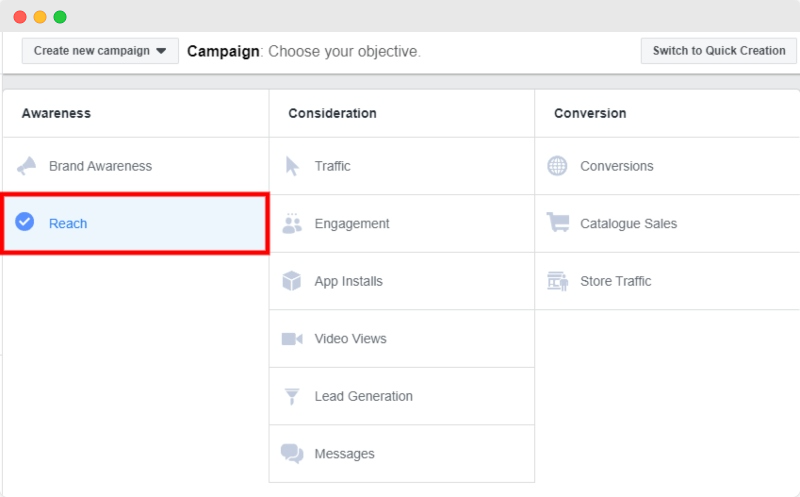
Task: Click the Brand Awareness megaphone icon
Action: [27, 166]
